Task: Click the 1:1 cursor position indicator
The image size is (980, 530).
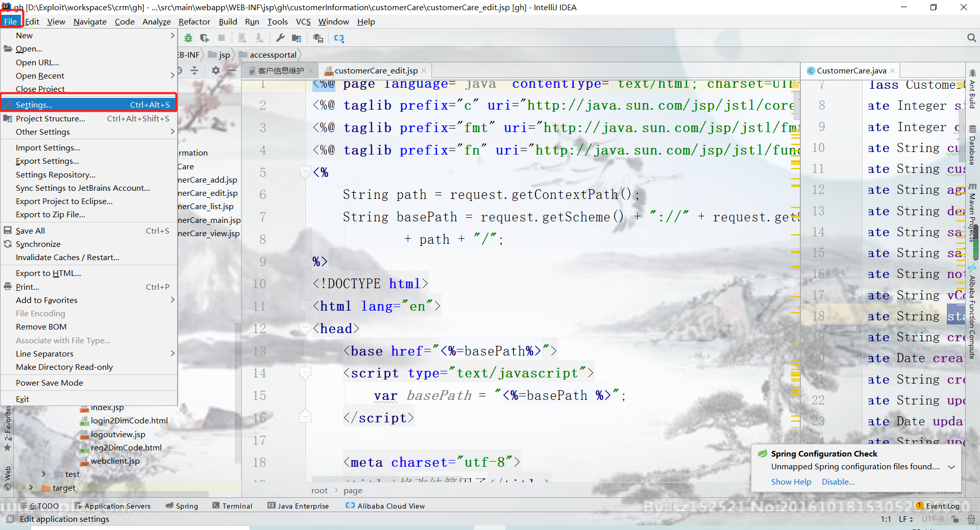Action: coord(886,519)
